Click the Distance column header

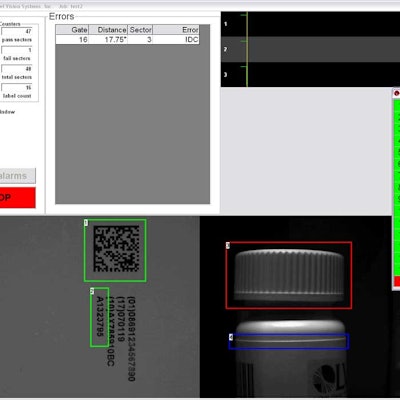[x=108, y=30]
